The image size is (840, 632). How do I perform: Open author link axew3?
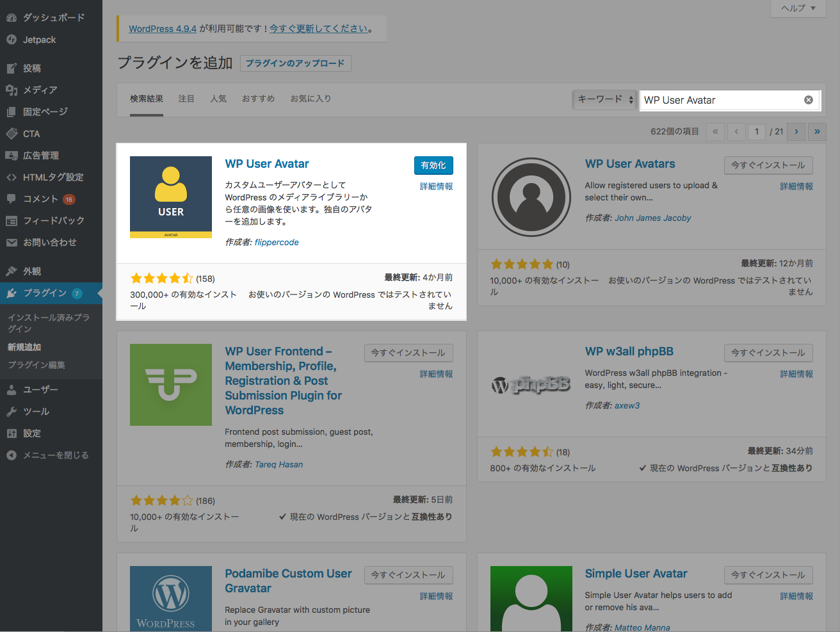point(627,405)
